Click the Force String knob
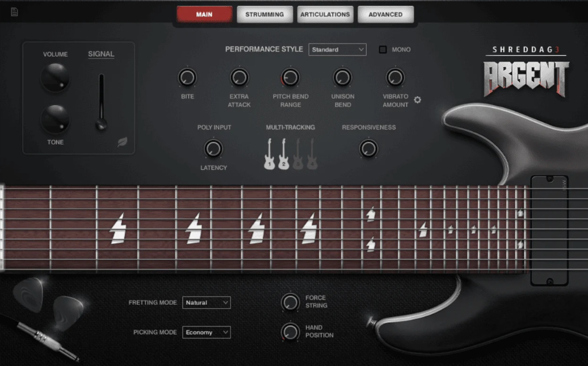The height and width of the screenshot is (366, 588). click(x=290, y=302)
